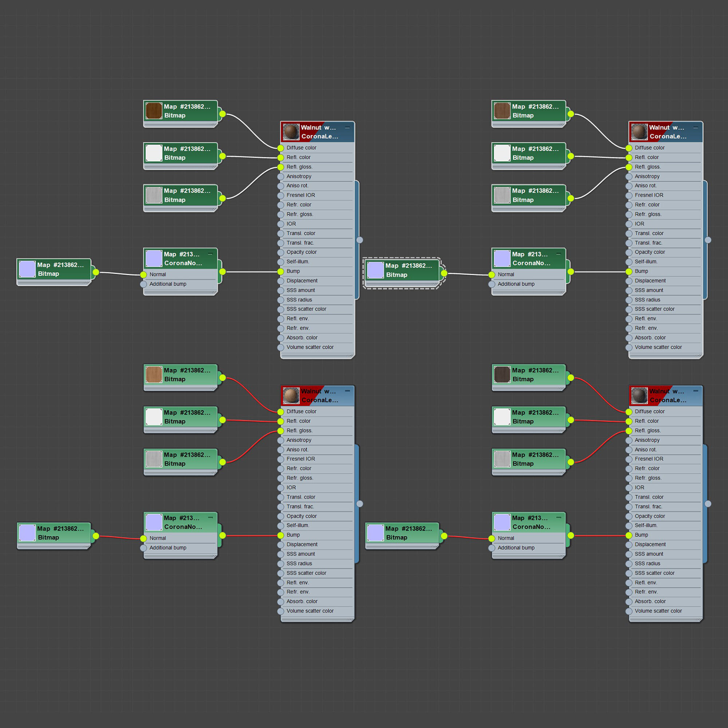Click the sphere preview on upper-left Walnut material
Image resolution: width=728 pixels, height=728 pixels.
291,132
